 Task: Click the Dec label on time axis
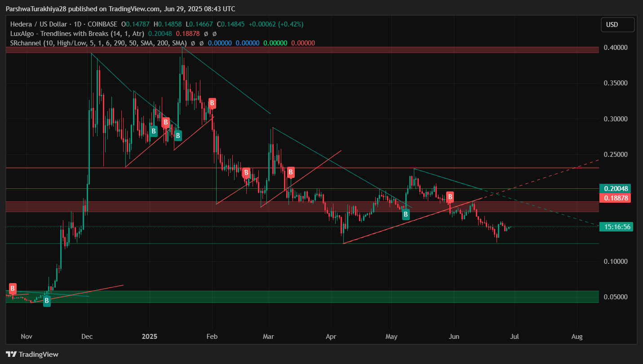click(x=87, y=336)
